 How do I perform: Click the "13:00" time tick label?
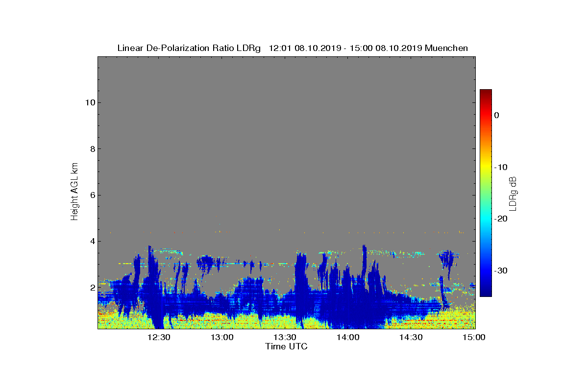coord(222,337)
